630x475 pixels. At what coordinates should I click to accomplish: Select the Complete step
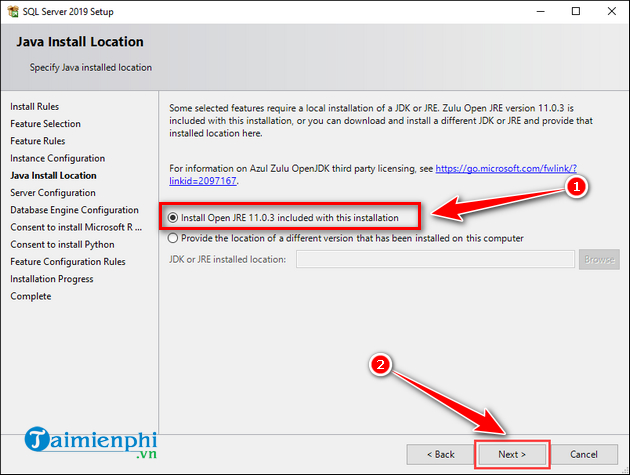pos(31,296)
